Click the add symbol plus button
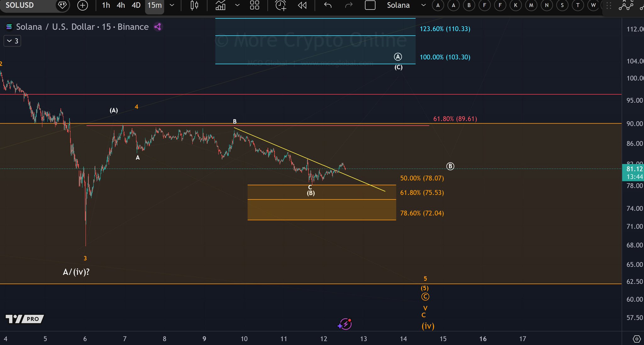 point(82,5)
